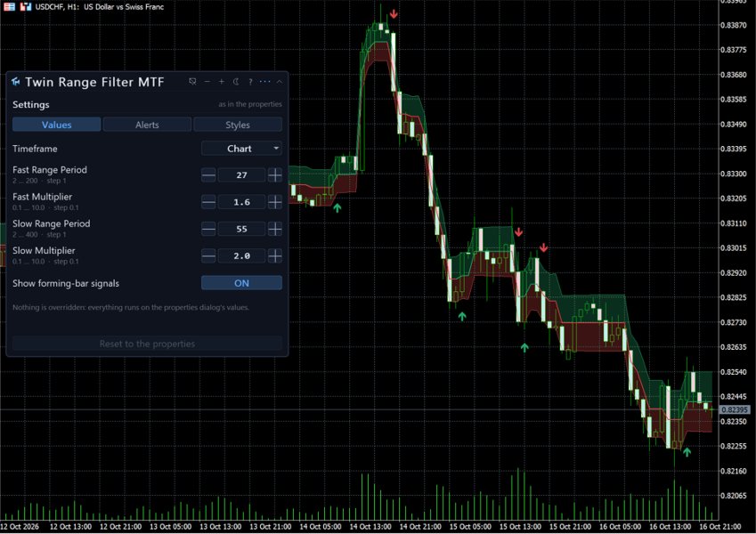756x534 pixels.
Task: Click the 'as in the properties' status text
Action: click(250, 104)
